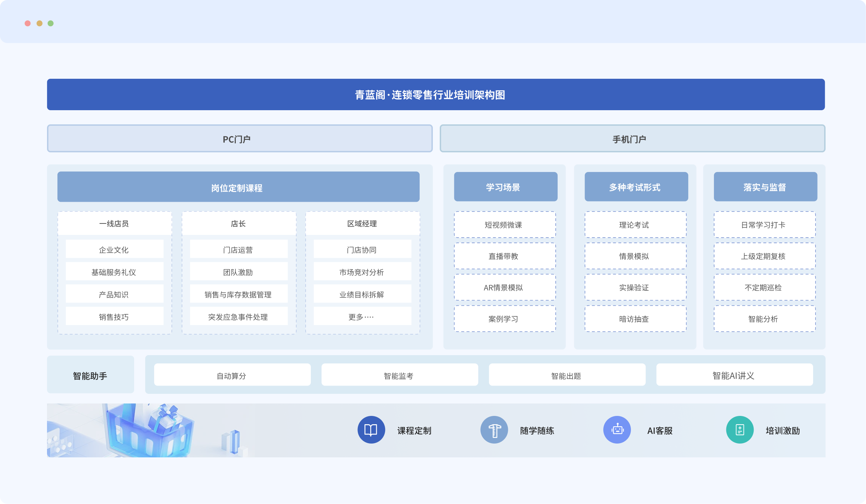Click the red window dot
The image size is (866, 504).
pyautogui.click(x=28, y=23)
